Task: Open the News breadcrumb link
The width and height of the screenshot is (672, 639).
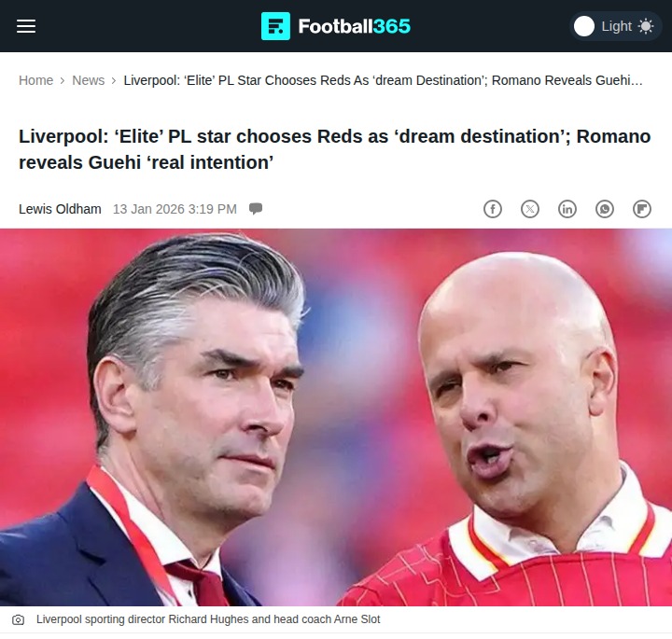Action: coord(89,80)
